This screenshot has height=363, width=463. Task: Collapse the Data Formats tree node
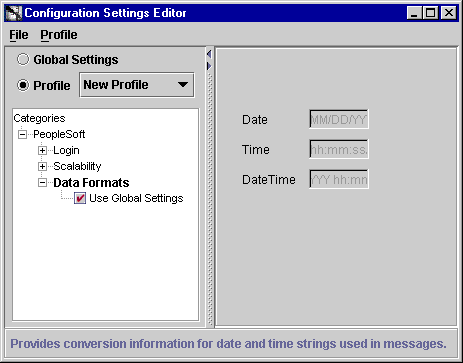(x=42, y=182)
